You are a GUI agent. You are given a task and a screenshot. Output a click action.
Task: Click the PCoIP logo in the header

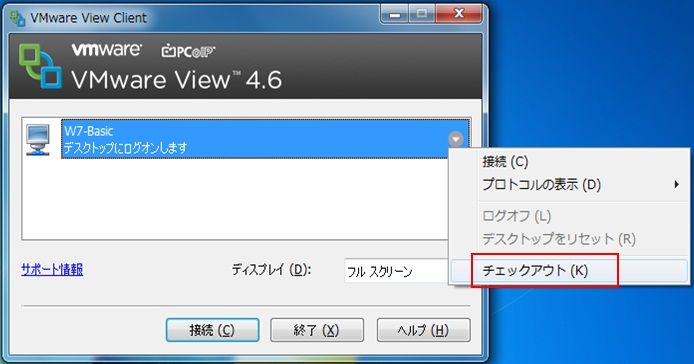188,50
